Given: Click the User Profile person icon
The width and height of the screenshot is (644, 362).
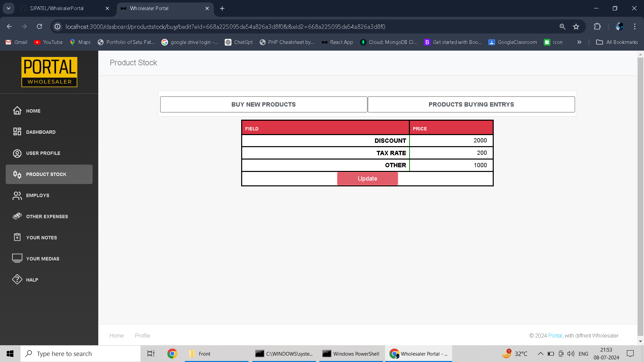Looking at the screenshot, I should click(x=17, y=153).
